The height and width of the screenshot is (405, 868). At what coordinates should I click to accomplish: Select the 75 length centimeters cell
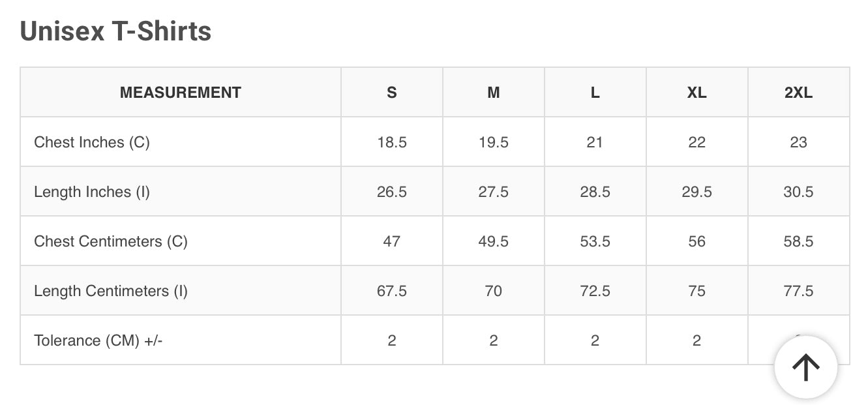696,291
